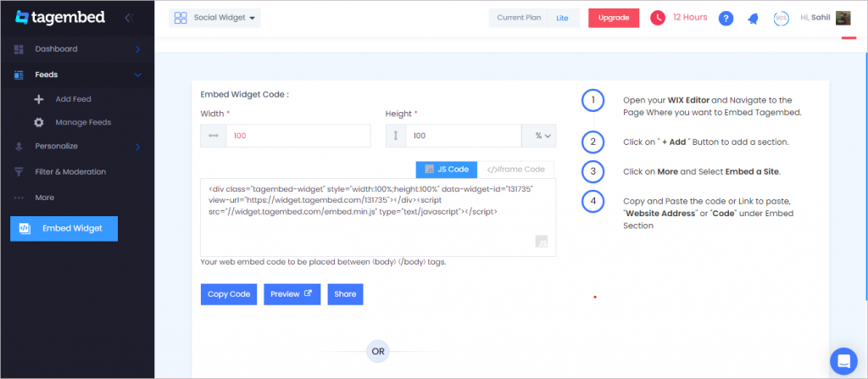Click the height arrows icon
Image resolution: width=868 pixels, height=379 pixels.
(396, 136)
